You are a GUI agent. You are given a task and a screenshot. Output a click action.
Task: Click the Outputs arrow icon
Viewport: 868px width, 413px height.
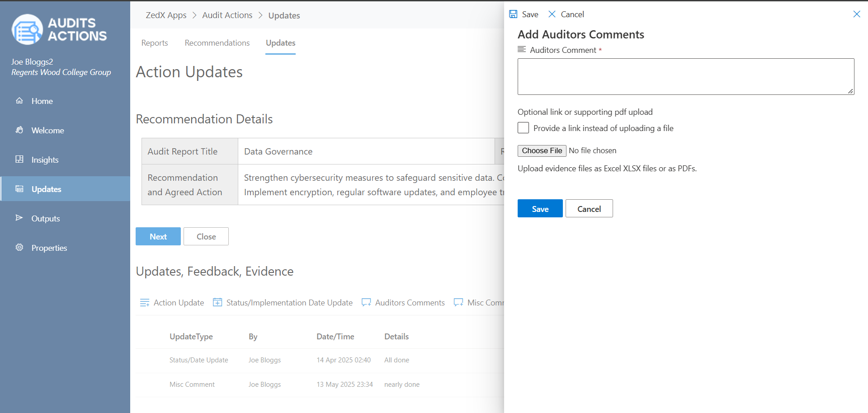pyautogui.click(x=19, y=218)
